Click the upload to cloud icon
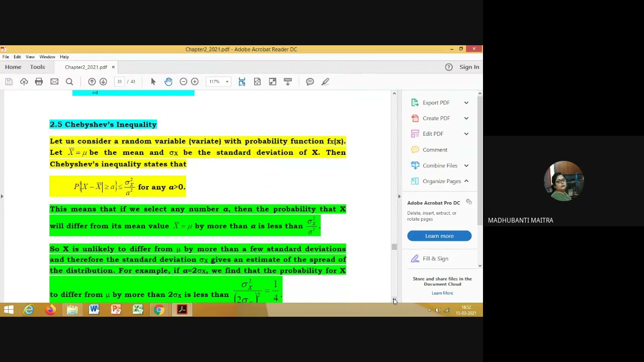The height and width of the screenshot is (362, 644). 24,81
